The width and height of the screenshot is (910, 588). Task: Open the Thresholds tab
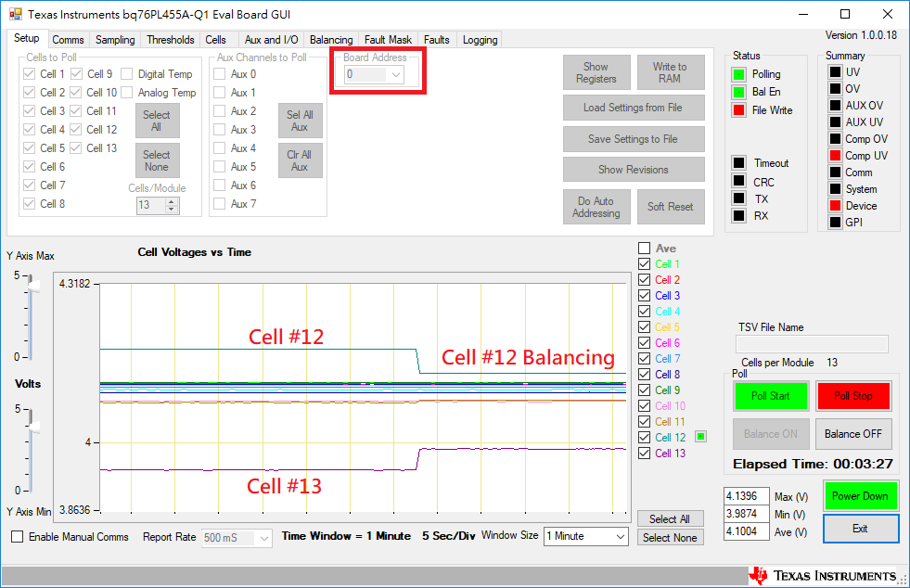(170, 40)
